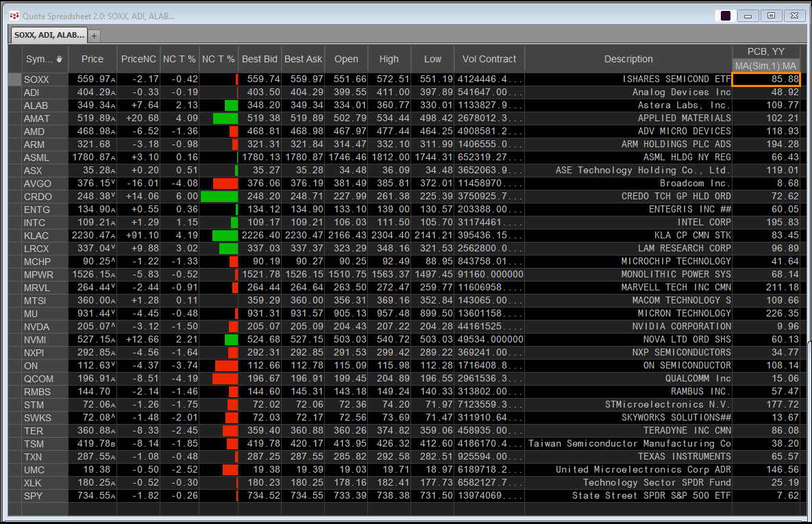Click the Best Ask column header
Viewport: 812px width, 524px height.
coord(303,59)
